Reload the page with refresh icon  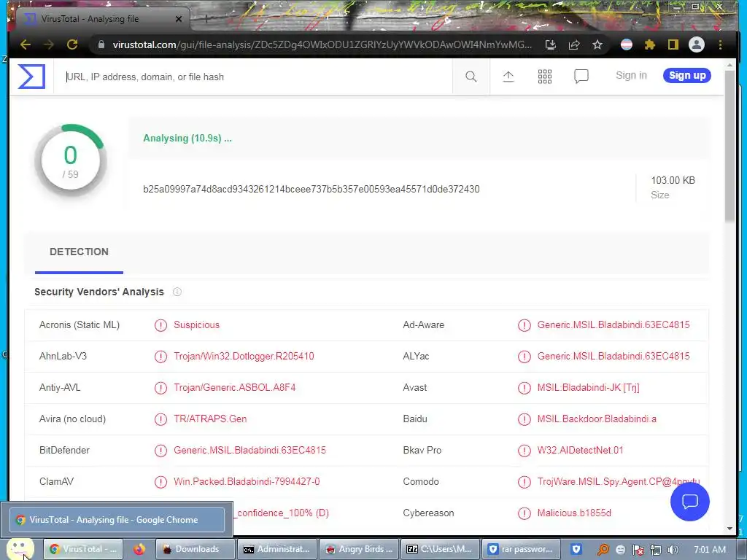[72, 44]
